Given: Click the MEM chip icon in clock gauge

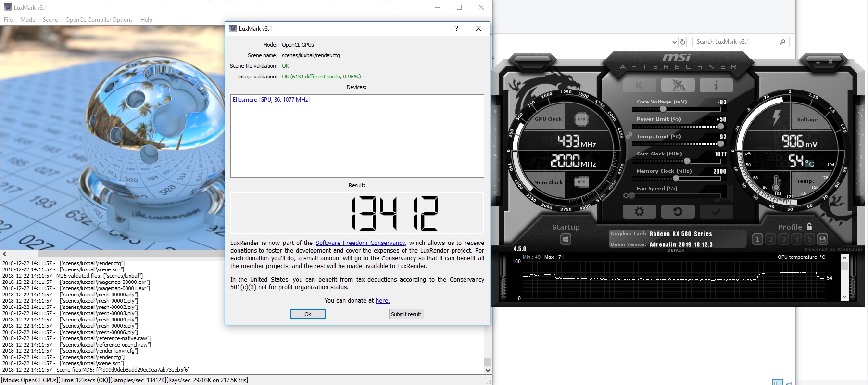Looking at the screenshot, I should (x=581, y=181).
